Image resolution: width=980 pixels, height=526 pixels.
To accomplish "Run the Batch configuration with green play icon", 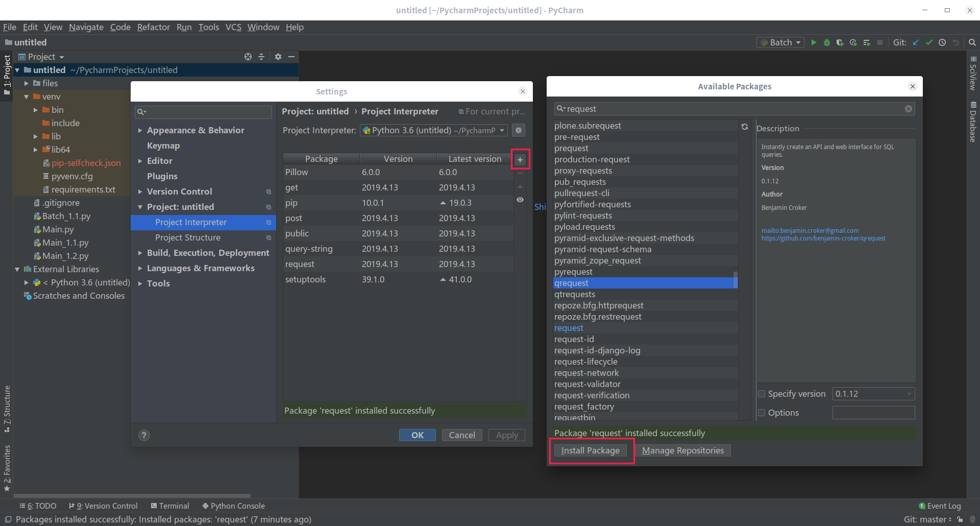I will (x=814, y=42).
